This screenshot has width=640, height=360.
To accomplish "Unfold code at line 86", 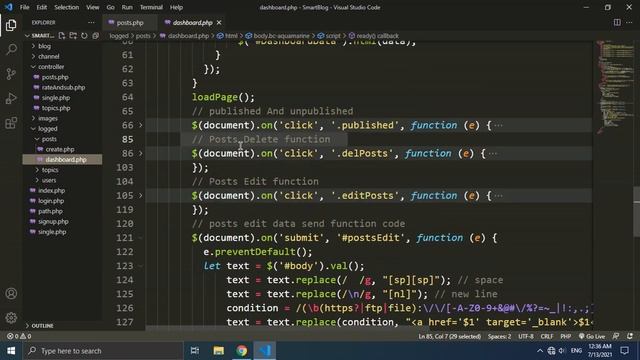I will click(141, 153).
